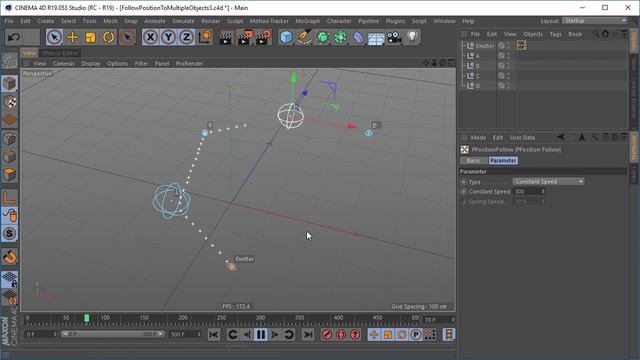
Task: Select object C in Object Manager
Action: click(x=478, y=76)
